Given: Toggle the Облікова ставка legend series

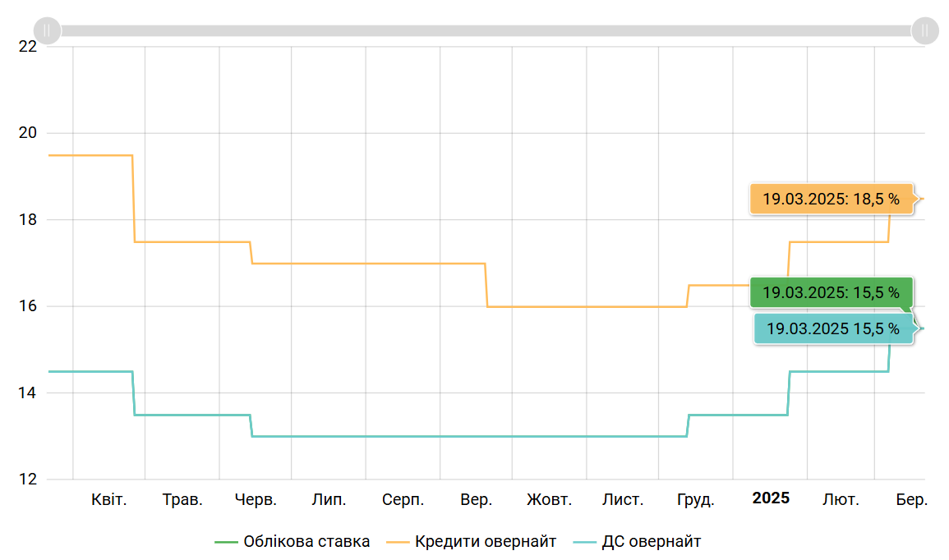Looking at the screenshot, I should pyautogui.click(x=306, y=542).
